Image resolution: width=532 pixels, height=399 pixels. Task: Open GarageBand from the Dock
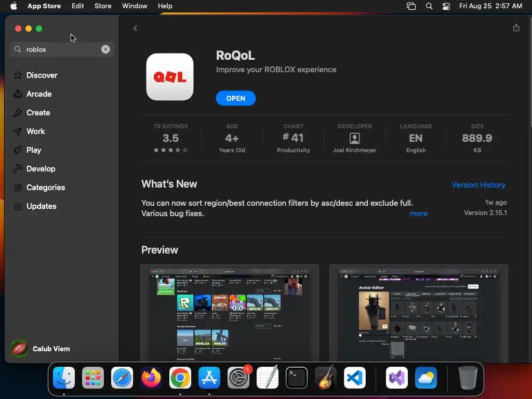point(326,378)
